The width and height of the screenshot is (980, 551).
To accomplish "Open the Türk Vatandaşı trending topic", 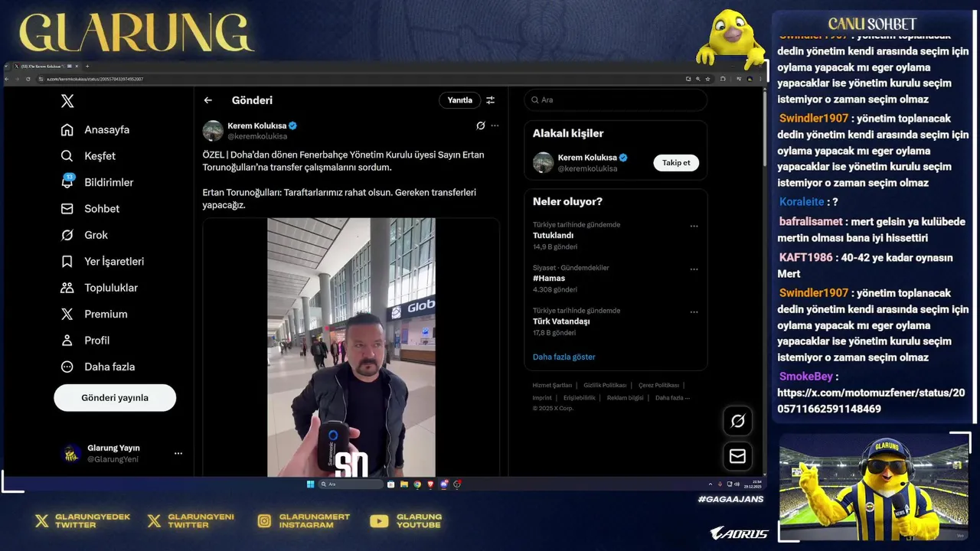I will pos(561,321).
